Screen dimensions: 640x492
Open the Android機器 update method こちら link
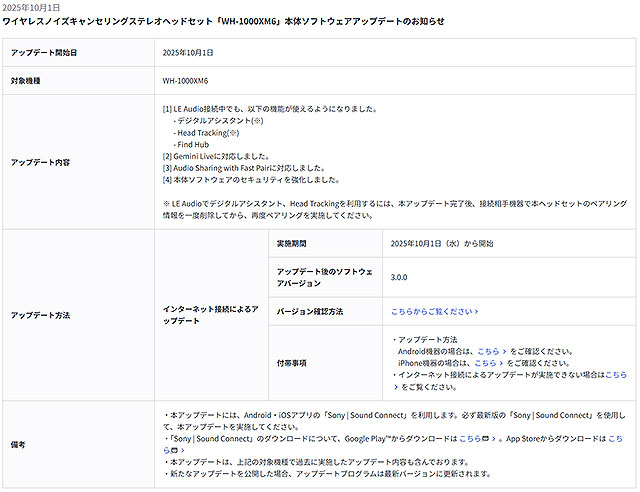[487, 351]
